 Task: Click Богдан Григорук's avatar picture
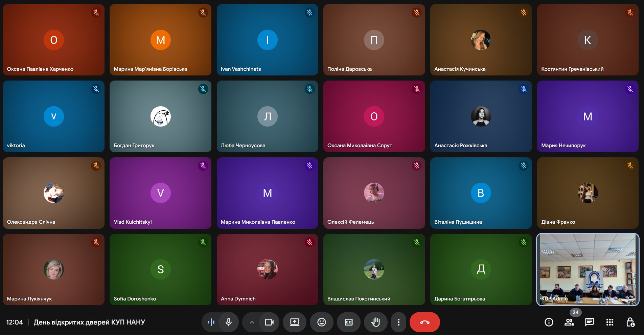[160, 116]
